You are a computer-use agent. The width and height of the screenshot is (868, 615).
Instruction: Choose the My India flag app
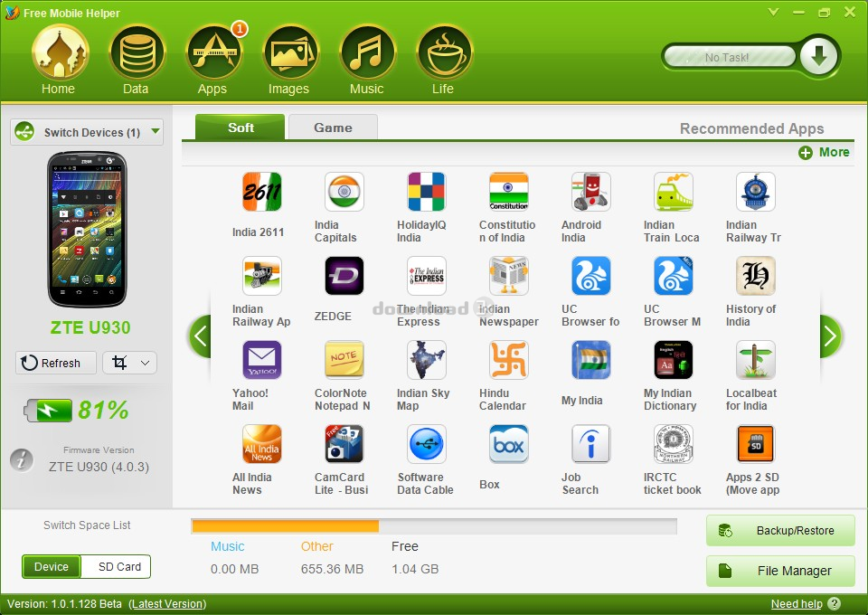[x=590, y=360]
